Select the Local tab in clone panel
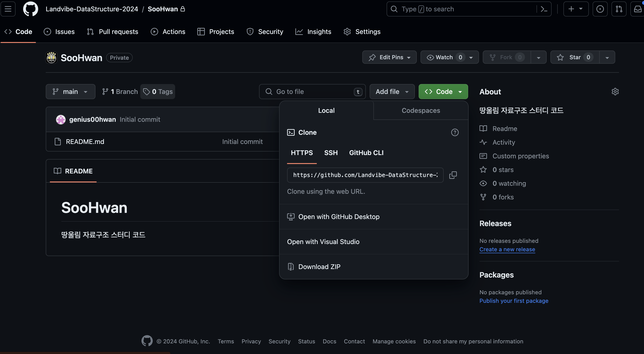The height and width of the screenshot is (354, 644). coord(326,110)
